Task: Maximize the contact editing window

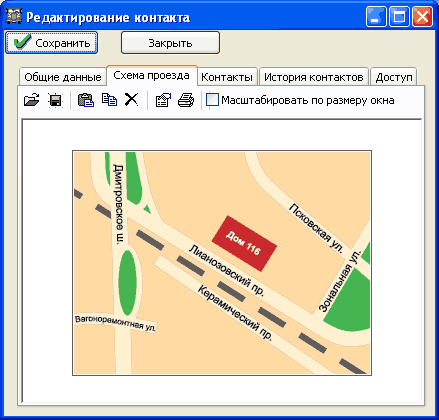Action: click(x=399, y=17)
